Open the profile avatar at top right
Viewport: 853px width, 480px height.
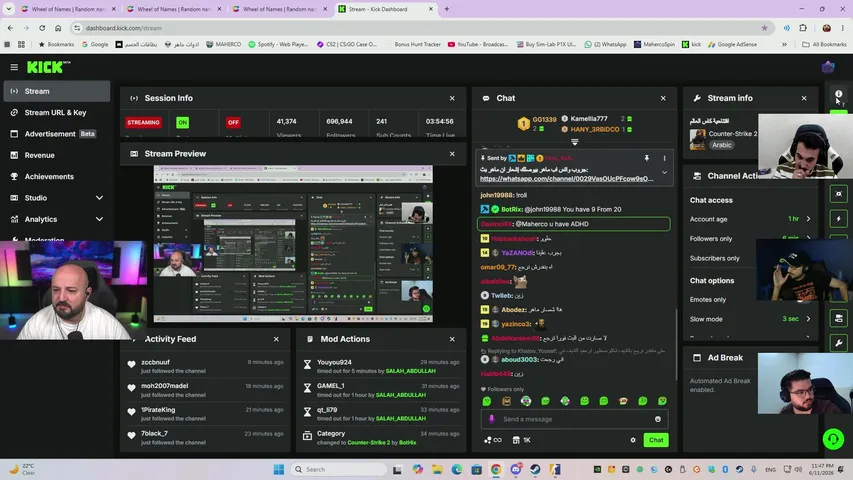[x=828, y=67]
